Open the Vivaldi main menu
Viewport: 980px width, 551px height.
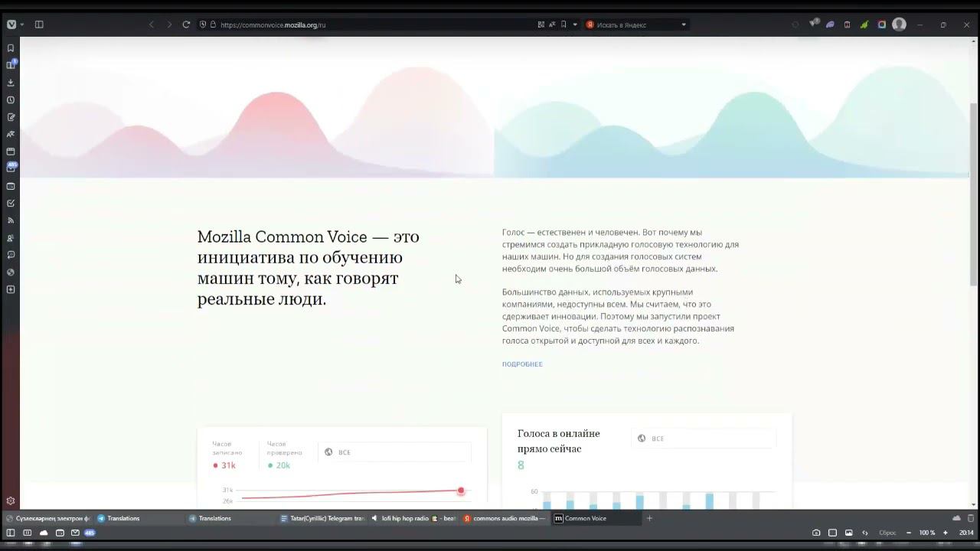pos(11,24)
